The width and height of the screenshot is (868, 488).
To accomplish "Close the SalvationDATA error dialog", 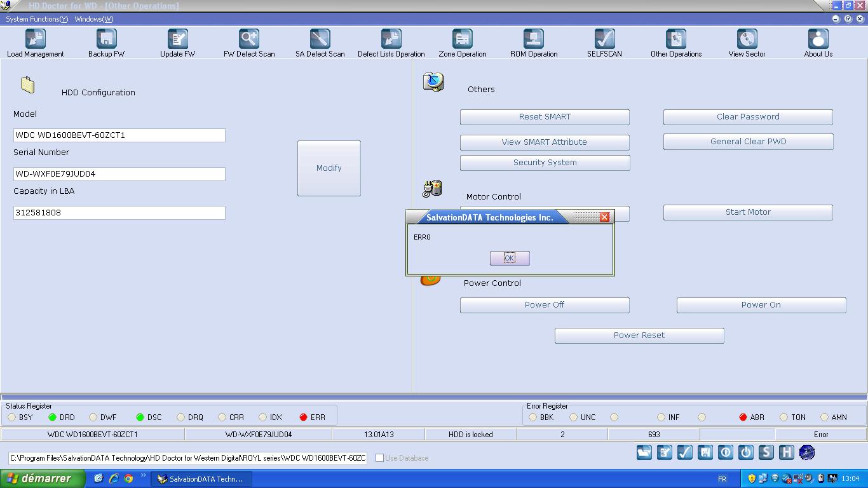I will coord(604,217).
